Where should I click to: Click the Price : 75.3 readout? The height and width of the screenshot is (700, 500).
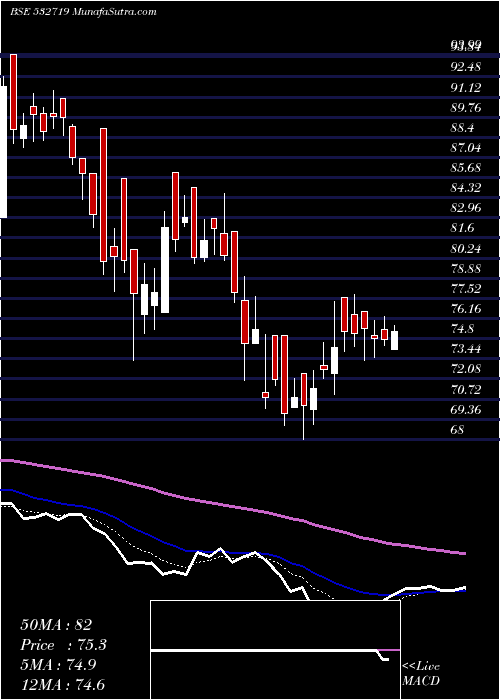(63, 645)
